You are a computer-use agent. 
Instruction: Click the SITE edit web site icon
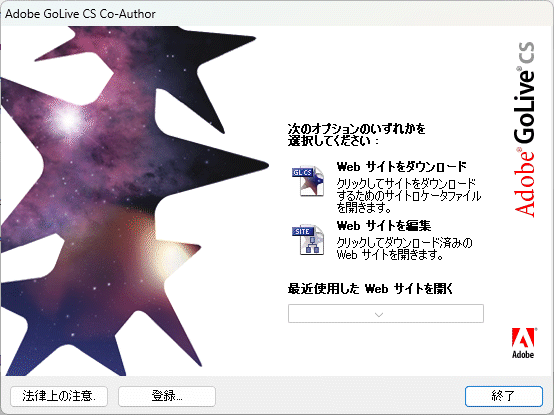308,240
